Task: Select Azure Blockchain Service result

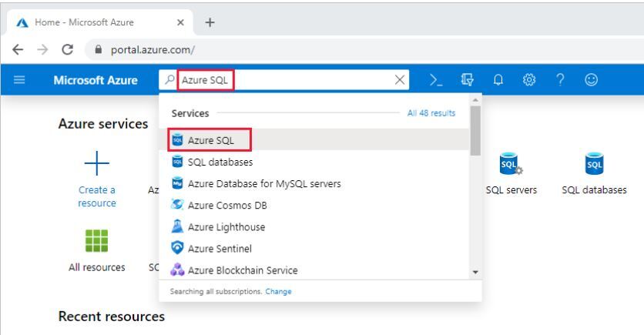Action: pos(314,270)
